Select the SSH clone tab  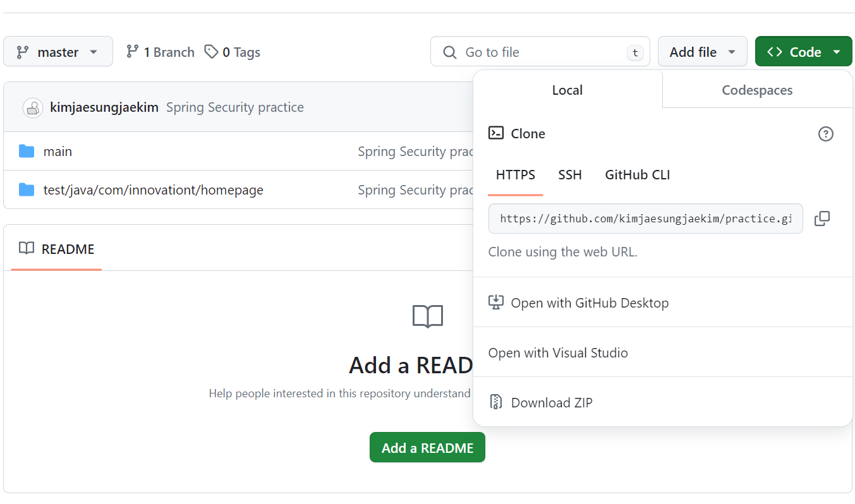pyautogui.click(x=570, y=175)
